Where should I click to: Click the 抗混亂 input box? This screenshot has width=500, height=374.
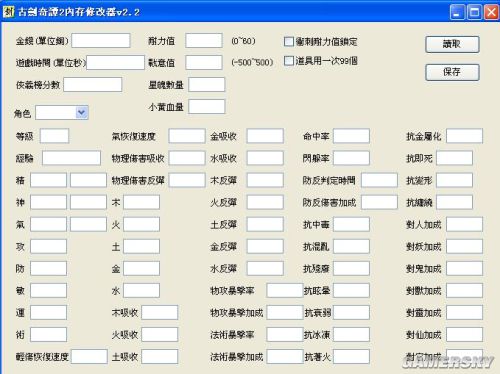click(x=351, y=247)
